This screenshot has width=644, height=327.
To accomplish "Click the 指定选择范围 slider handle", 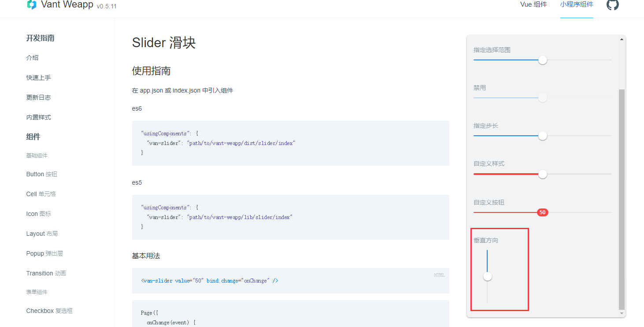I will 542,60.
